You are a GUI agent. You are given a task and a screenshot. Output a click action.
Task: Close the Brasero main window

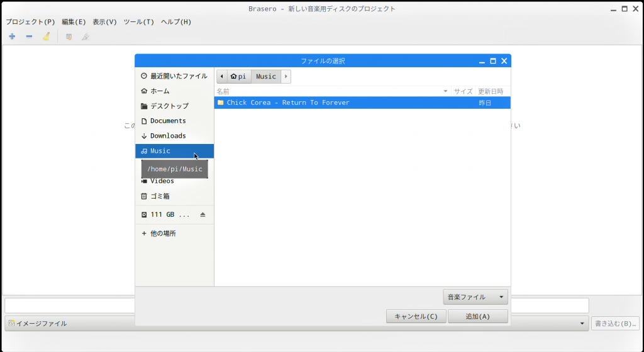click(x=636, y=9)
